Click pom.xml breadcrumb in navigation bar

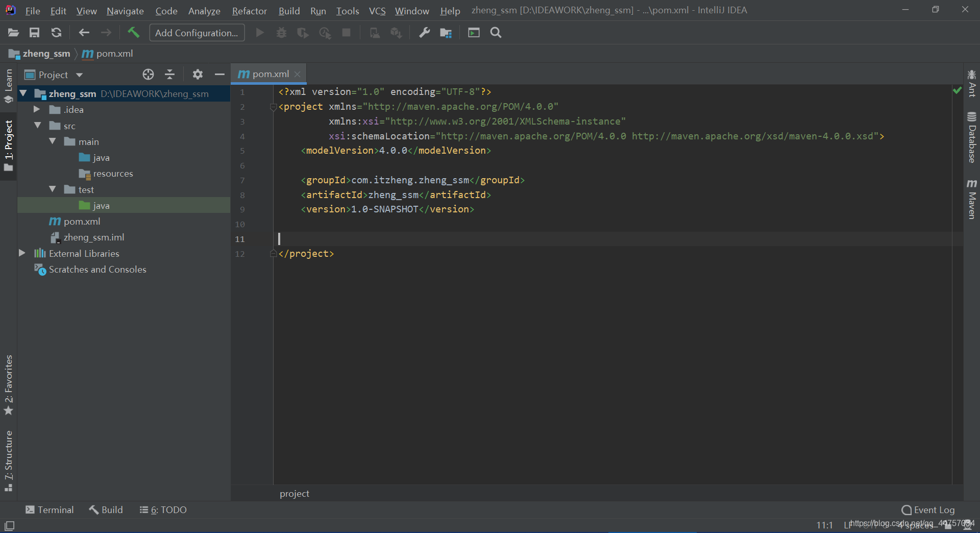[x=108, y=54]
